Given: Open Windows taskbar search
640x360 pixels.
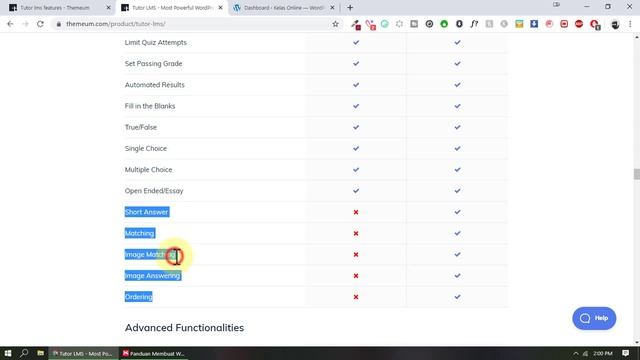Looking at the screenshot, I should point(24,353).
